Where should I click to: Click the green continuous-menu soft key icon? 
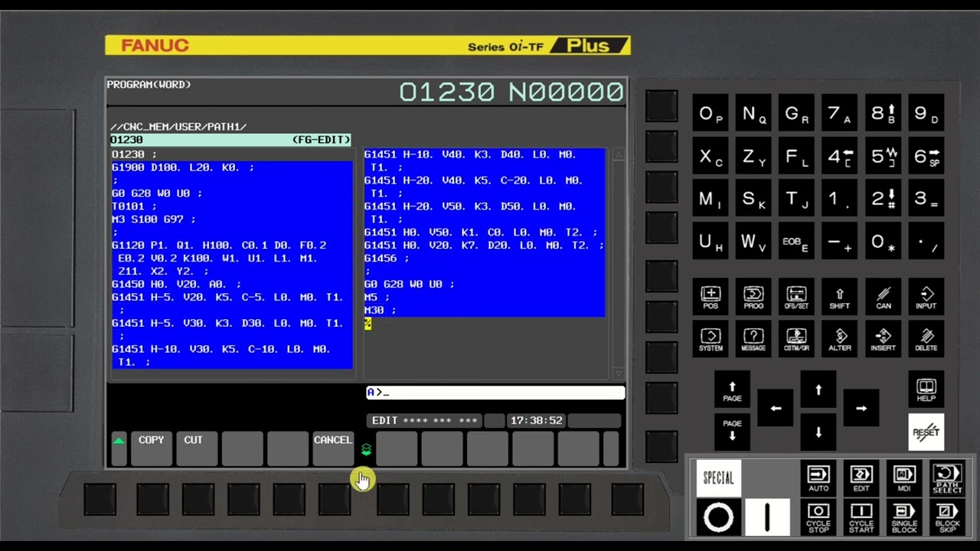click(x=366, y=449)
